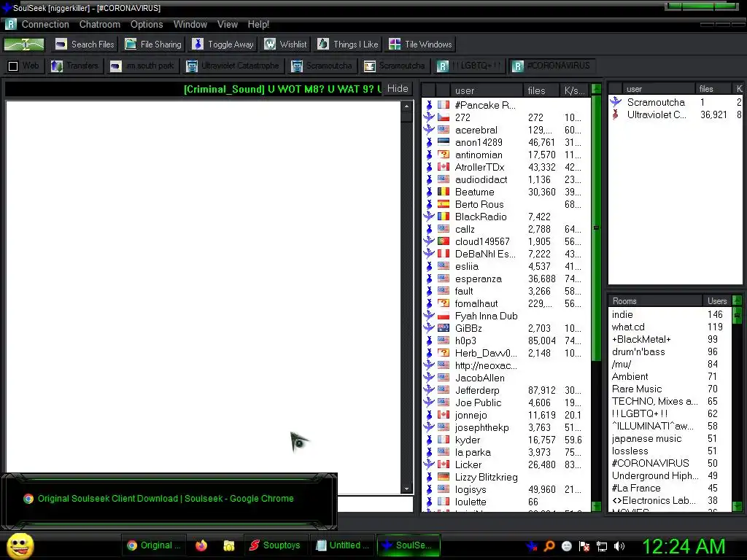Click the magnifier icon in system tray
This screenshot has width=747, height=560.
click(x=549, y=546)
